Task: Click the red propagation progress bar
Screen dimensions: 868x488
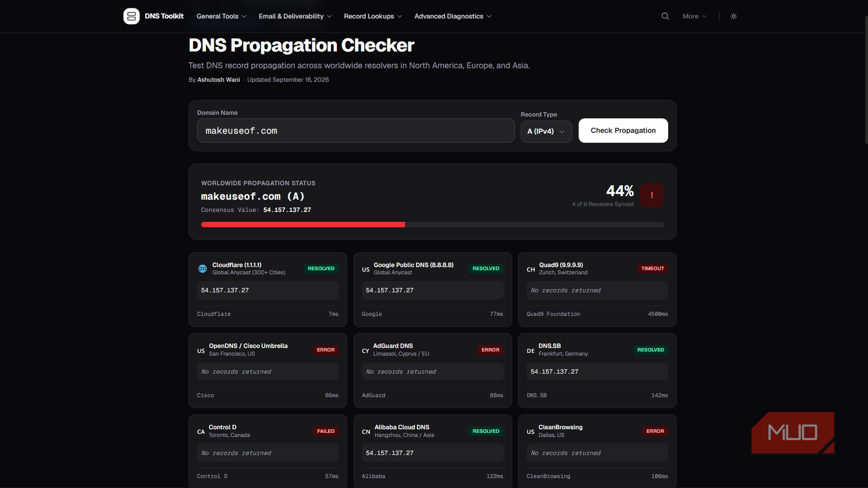Action: coord(303,225)
